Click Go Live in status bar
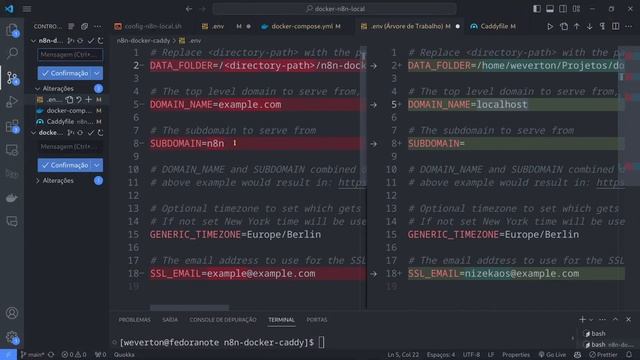 [x=552, y=355]
